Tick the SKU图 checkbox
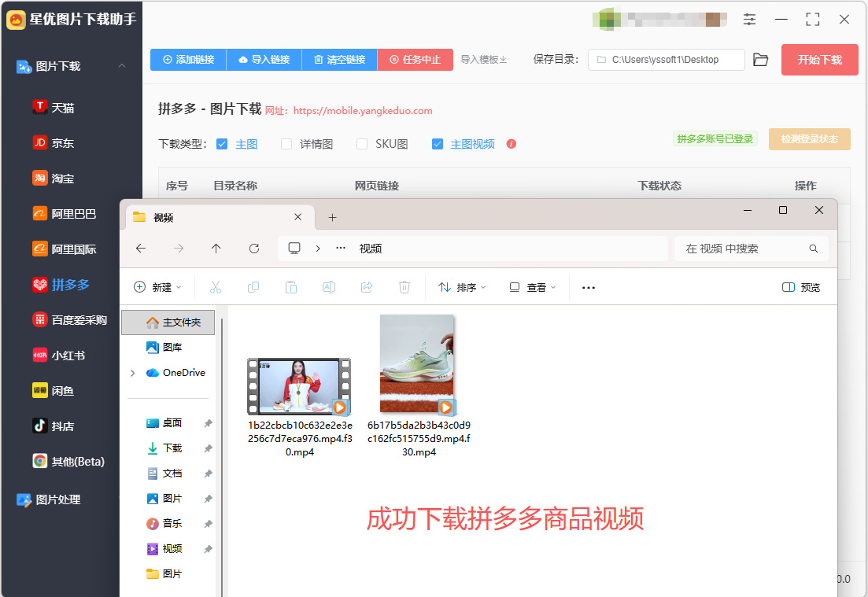The height and width of the screenshot is (597, 868). pyautogui.click(x=361, y=144)
